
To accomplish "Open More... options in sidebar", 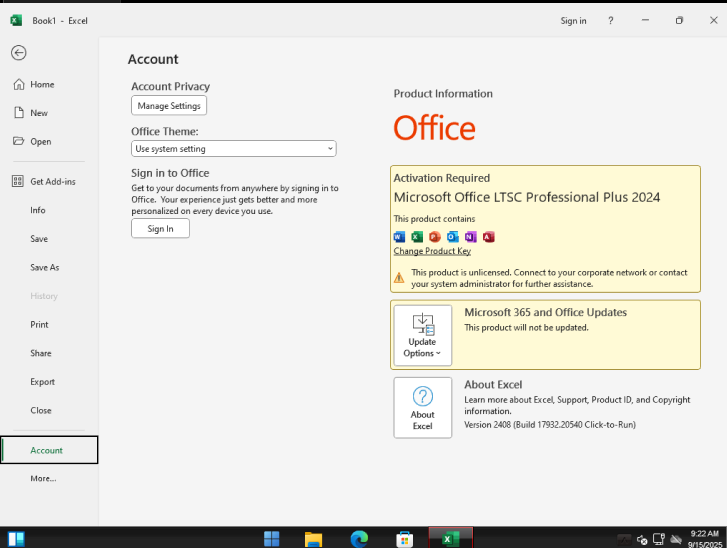I will 43,478.
